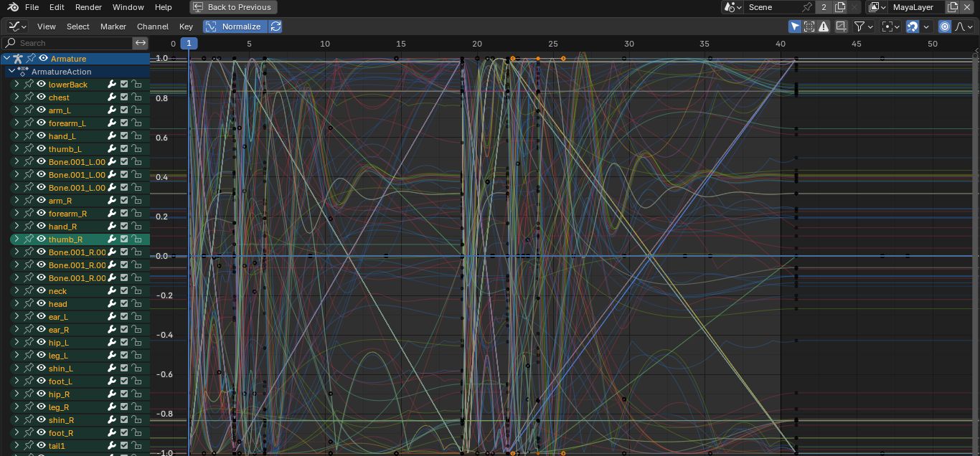The image size is (980, 456).
Task: Click the MayaLayer view layer name field
Action: click(916, 7)
